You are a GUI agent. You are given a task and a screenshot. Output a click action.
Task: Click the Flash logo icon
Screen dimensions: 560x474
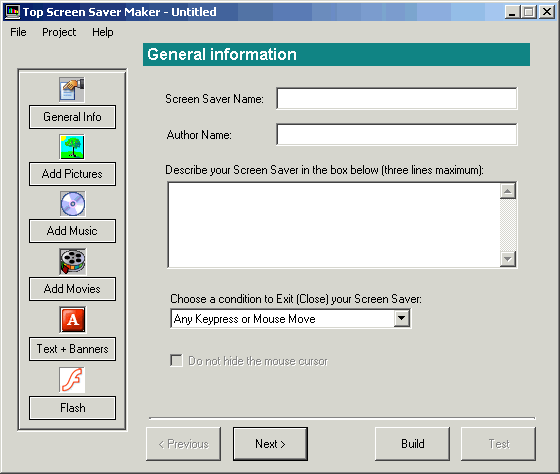point(72,380)
